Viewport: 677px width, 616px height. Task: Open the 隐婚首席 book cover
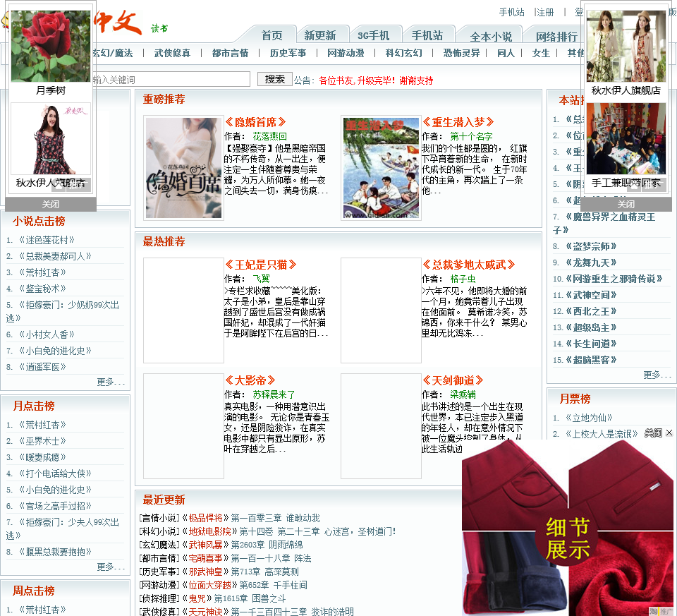coord(183,168)
